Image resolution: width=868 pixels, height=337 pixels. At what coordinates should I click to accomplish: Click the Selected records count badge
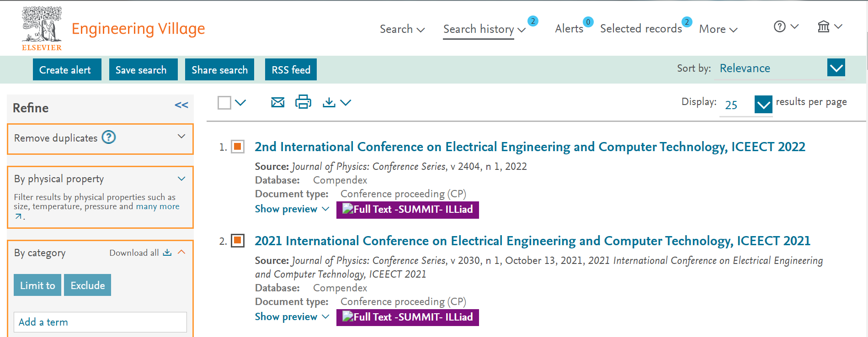click(687, 22)
